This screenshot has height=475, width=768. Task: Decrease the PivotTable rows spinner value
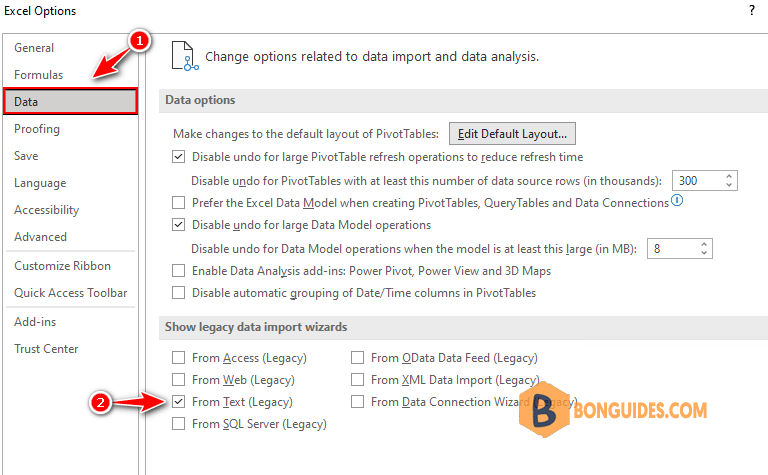coord(729,185)
